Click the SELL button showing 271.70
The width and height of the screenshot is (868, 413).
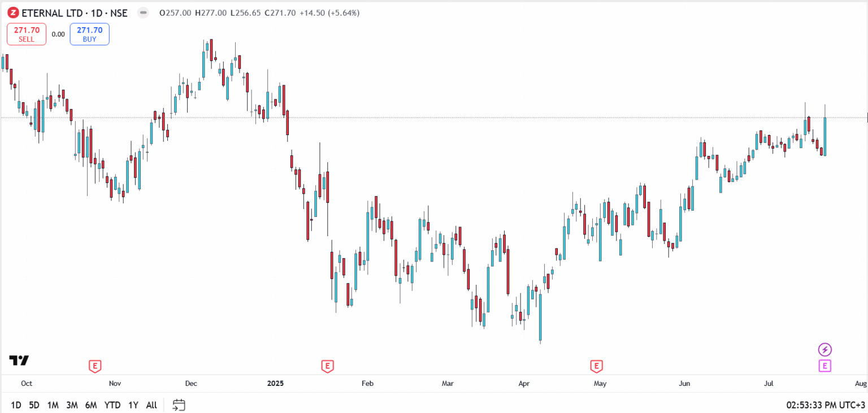coord(26,34)
